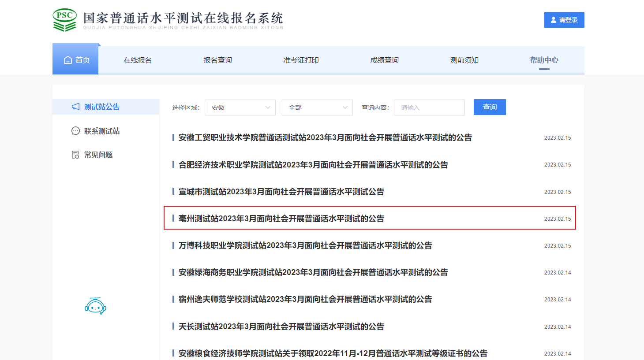The width and height of the screenshot is (644, 360).
Task: Click the user icon in login button
Action: [554, 20]
